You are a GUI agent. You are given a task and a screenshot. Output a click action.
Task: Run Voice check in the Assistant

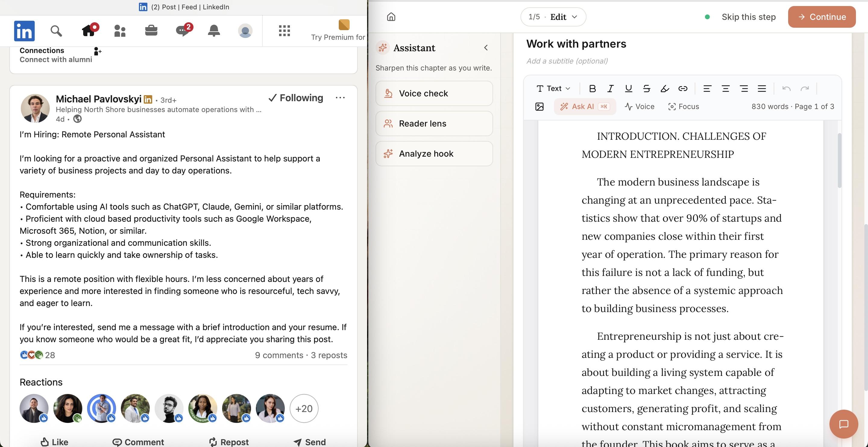(434, 93)
